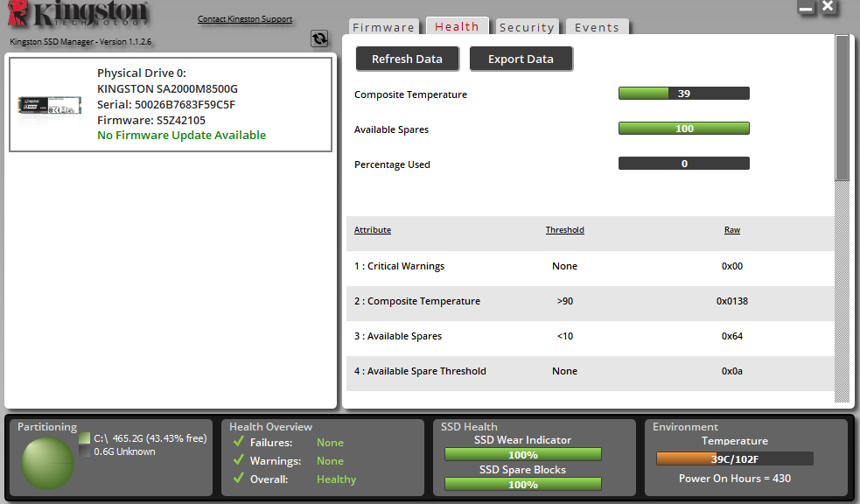
Task: Click the C:\ green legend square
Action: (x=85, y=438)
